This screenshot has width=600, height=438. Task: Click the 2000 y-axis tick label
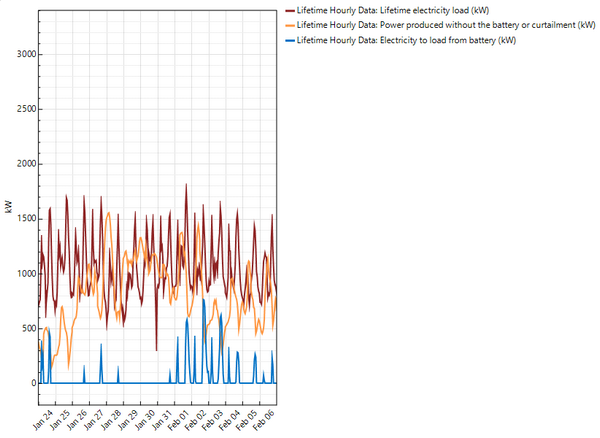coord(23,164)
